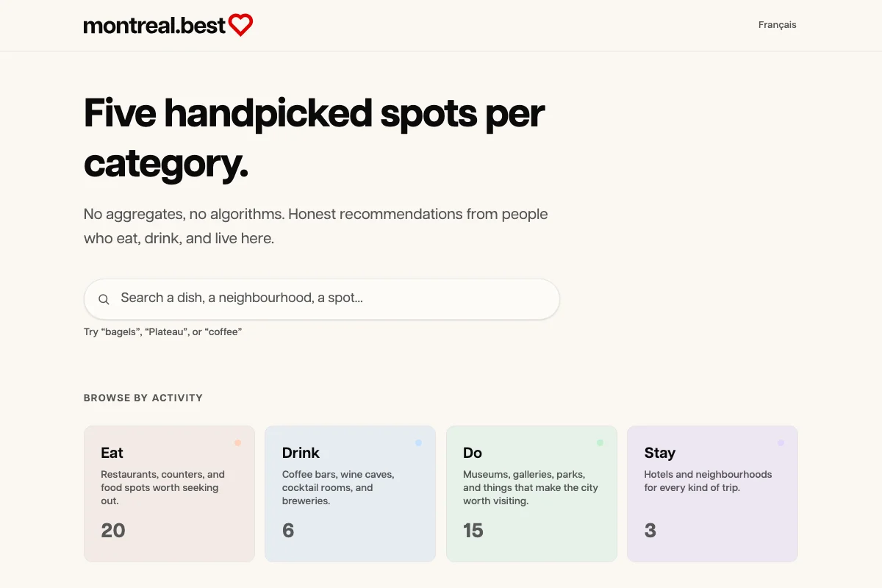The width and height of the screenshot is (882, 588).
Task: Click the magnifying glass inside the search bar
Action: [104, 298]
